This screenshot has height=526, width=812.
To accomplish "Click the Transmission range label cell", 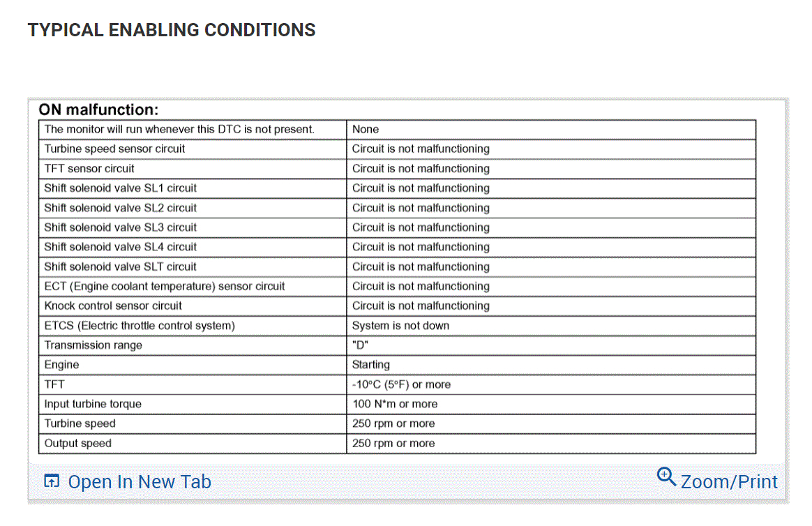I will (x=93, y=345).
